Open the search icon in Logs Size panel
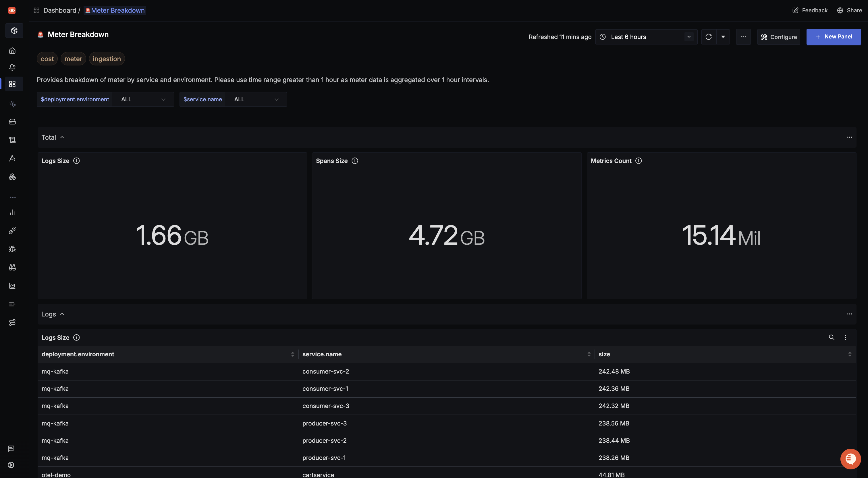This screenshot has width=868, height=478. coord(832,337)
